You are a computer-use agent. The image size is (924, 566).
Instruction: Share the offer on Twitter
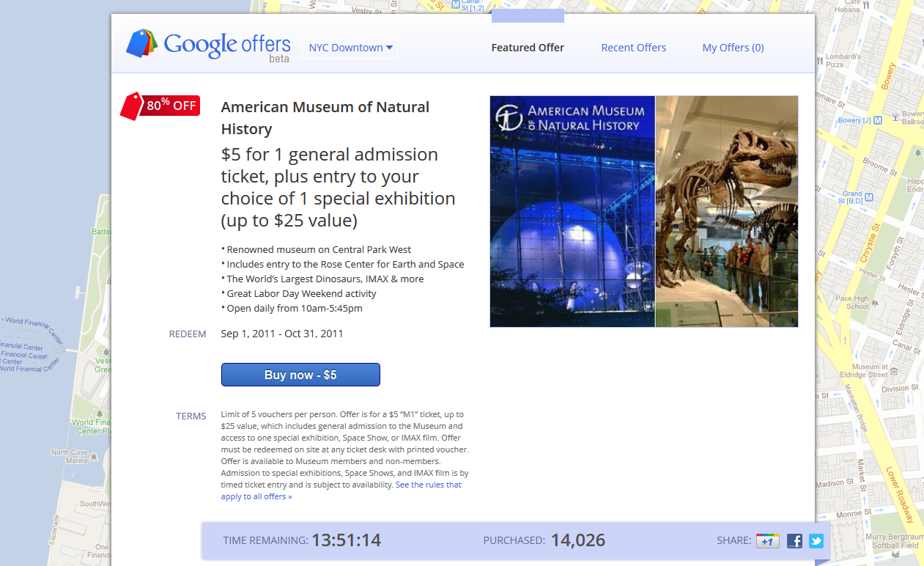pos(816,541)
